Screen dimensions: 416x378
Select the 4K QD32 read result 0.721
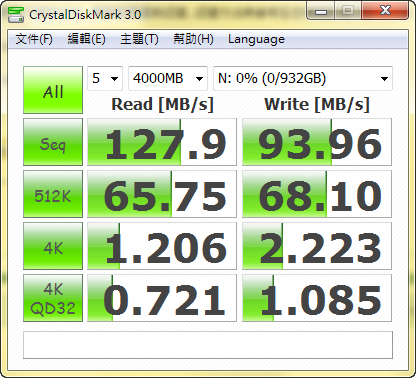(162, 298)
